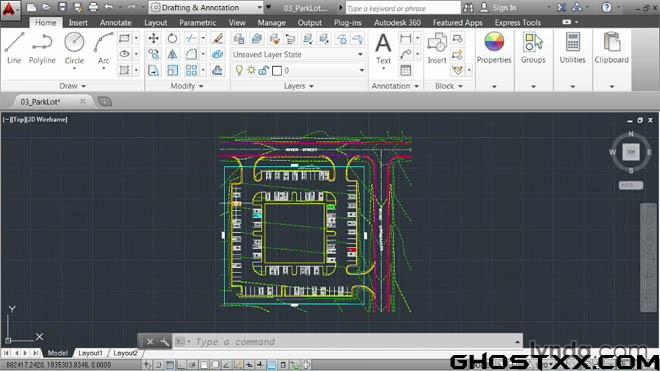Image resolution: width=660 pixels, height=371 pixels.
Task: Click the Offset tool in Modify panel
Action: (x=218, y=70)
